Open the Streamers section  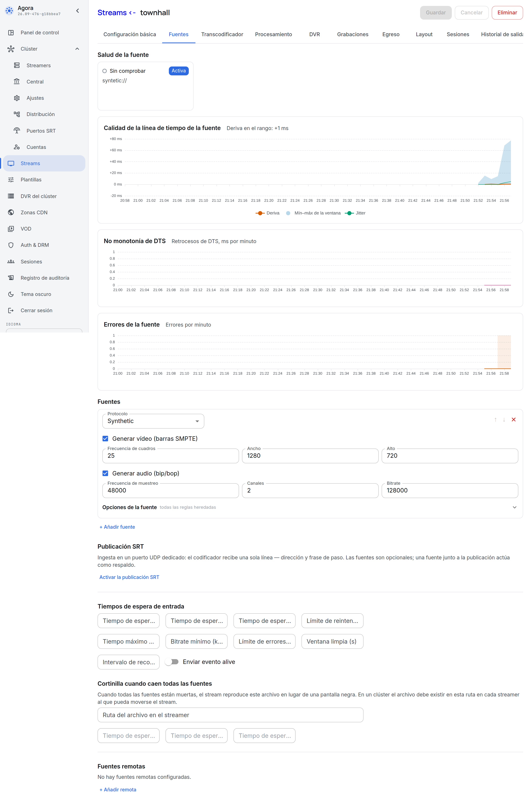44,65
